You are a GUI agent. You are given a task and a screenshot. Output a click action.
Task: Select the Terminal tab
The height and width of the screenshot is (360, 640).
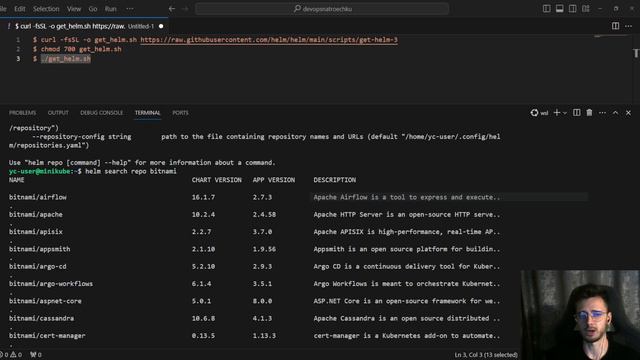pos(148,113)
